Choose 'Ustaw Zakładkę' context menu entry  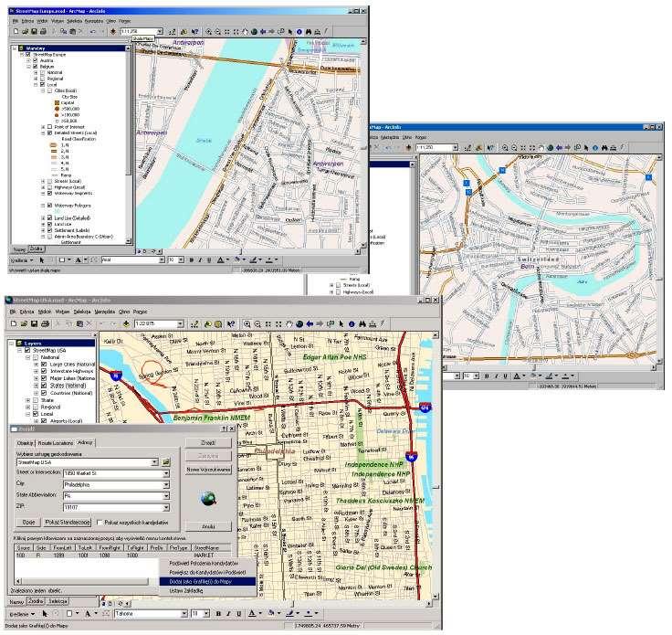tap(207, 591)
